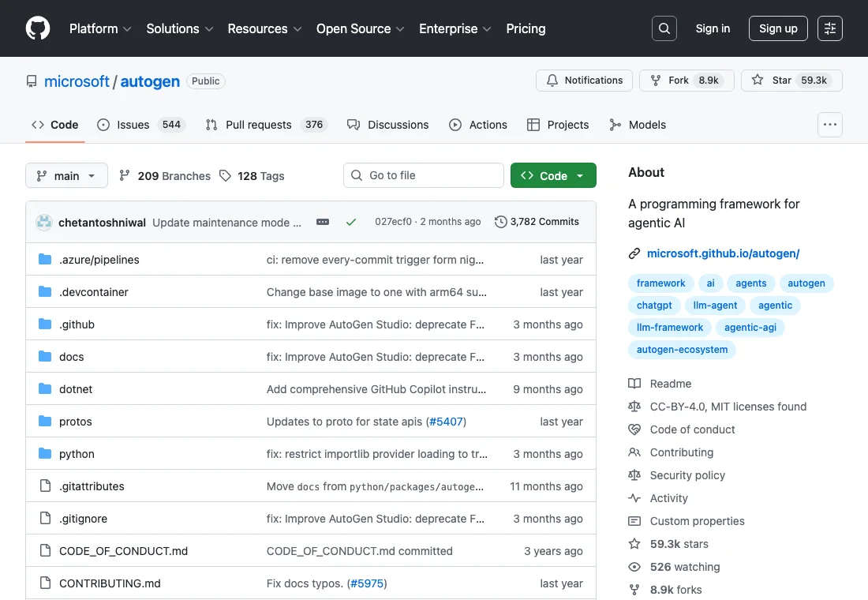
Task: Expand the Solutions menu
Action: click(179, 28)
